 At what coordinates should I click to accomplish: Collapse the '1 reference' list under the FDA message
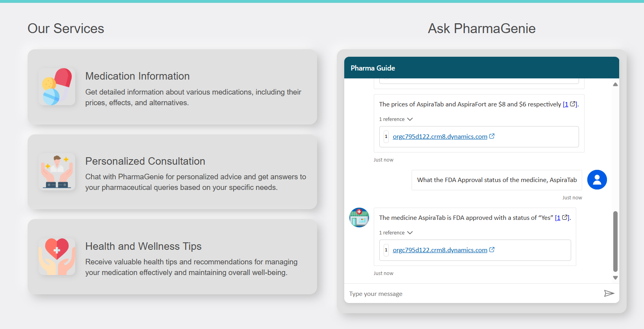pos(395,232)
